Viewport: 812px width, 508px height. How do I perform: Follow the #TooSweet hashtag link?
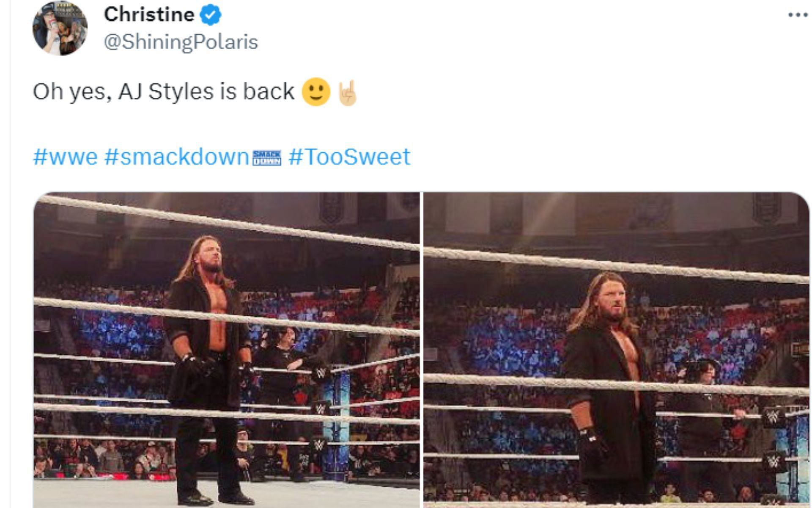click(x=349, y=157)
